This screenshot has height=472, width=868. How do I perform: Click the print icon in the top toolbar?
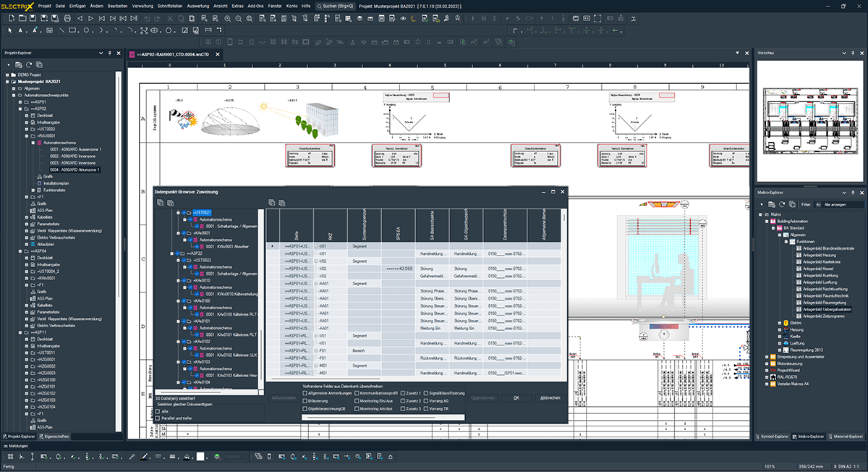coord(67,18)
